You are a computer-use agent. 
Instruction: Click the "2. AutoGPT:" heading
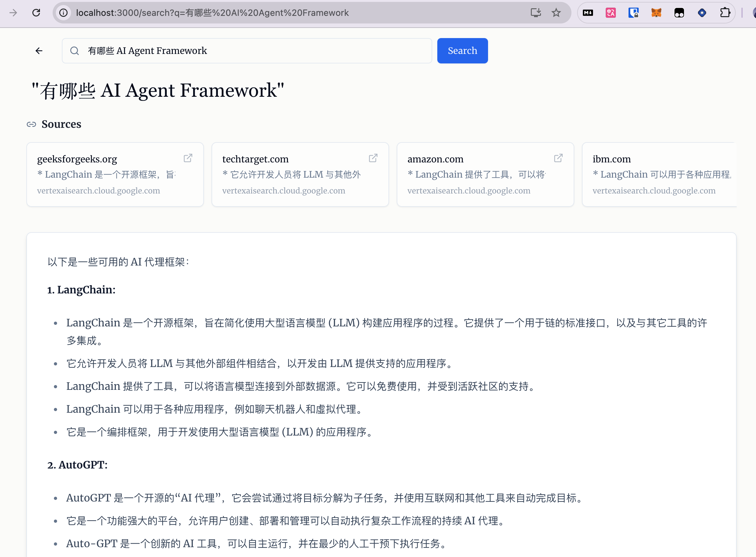(x=77, y=465)
